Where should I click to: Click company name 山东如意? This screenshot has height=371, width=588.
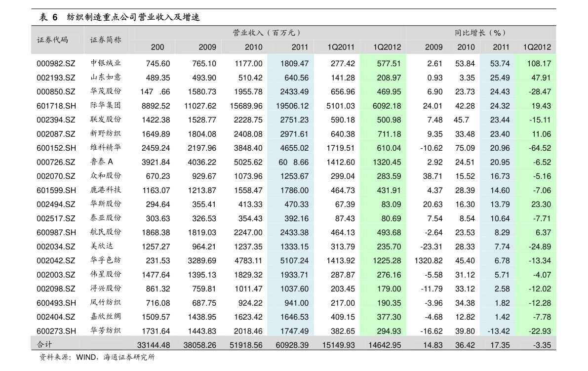pos(106,77)
